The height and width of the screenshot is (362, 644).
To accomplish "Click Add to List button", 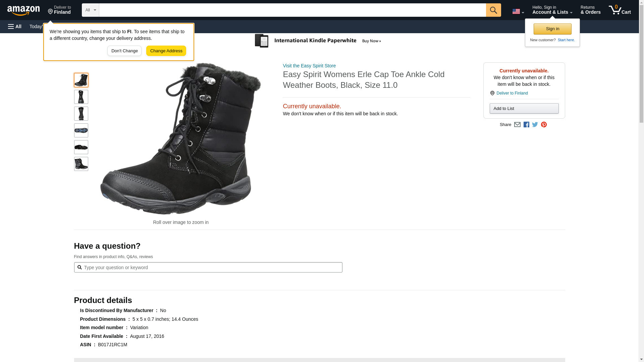I will pyautogui.click(x=524, y=109).
